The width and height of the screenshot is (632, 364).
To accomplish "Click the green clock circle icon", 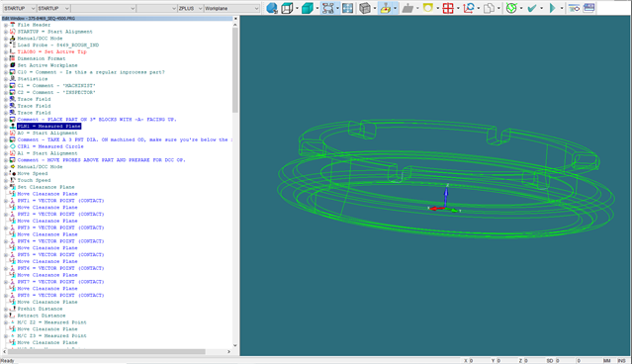I will (511, 8).
